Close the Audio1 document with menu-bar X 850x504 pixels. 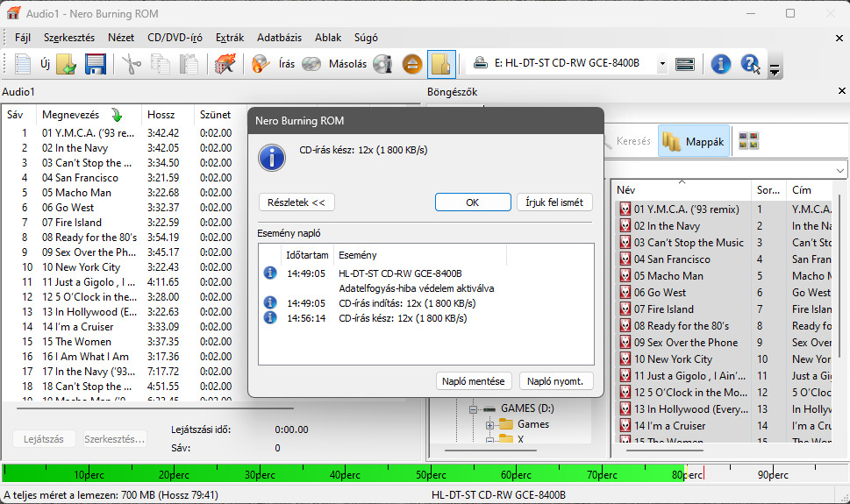pyautogui.click(x=839, y=38)
